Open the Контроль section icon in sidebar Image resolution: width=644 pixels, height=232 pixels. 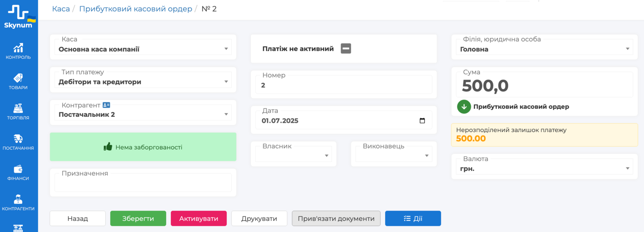[x=18, y=48]
